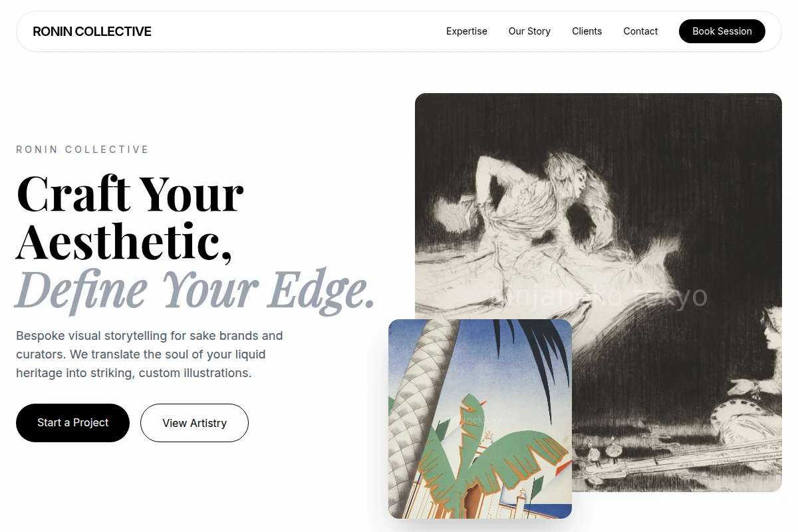This screenshot has height=532, width=798.
Task: Click the italic 'Define Your Edge.' text
Action: click(x=196, y=290)
